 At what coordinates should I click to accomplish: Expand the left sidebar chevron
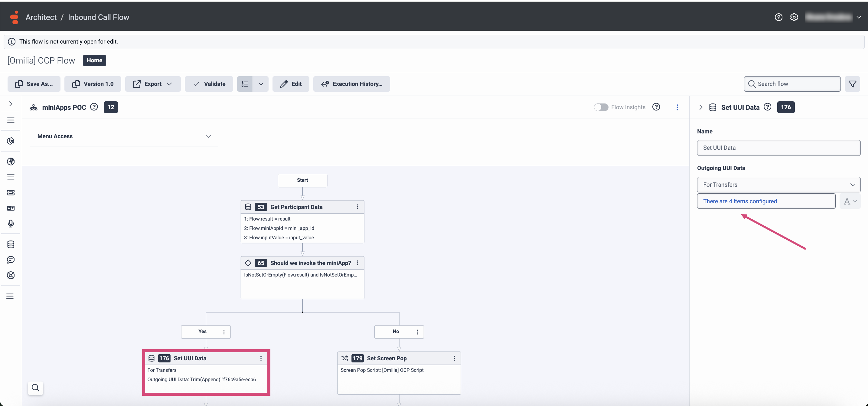point(11,104)
